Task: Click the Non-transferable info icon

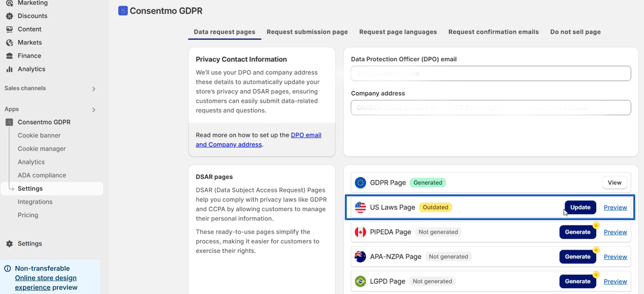Action: pyautogui.click(x=7, y=268)
